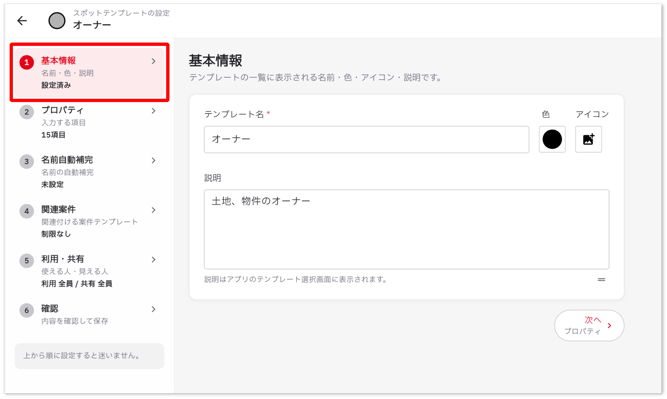Click the red chevron in 次へ button

tap(610, 325)
